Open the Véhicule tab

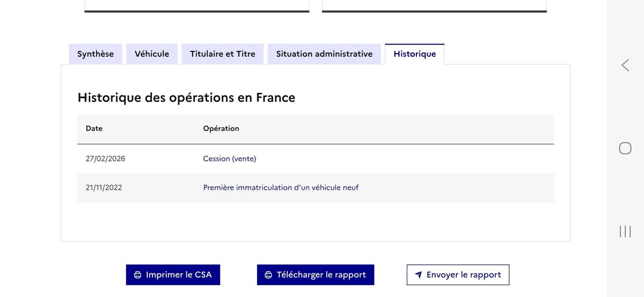[152, 54]
